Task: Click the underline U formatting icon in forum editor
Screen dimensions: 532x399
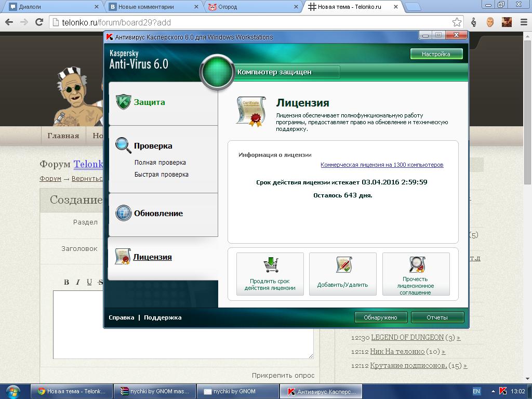Action: [x=89, y=282]
